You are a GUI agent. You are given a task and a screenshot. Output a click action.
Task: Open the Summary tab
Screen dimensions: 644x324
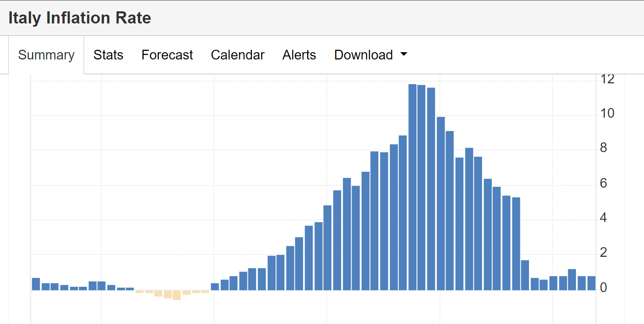point(46,55)
